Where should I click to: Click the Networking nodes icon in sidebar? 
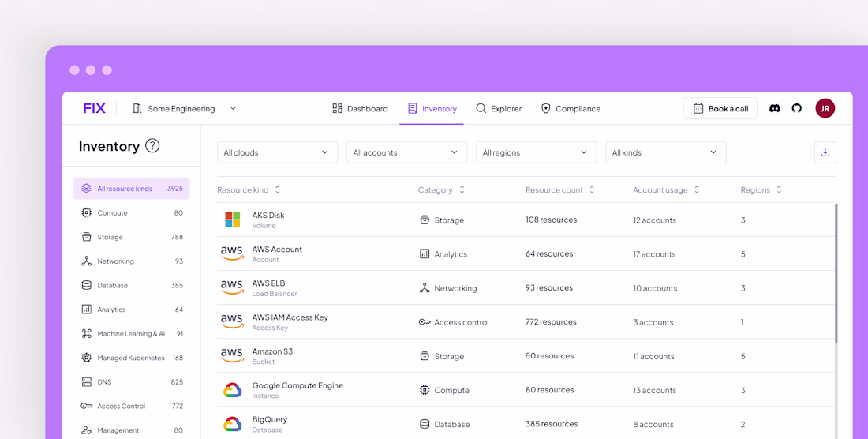86,261
